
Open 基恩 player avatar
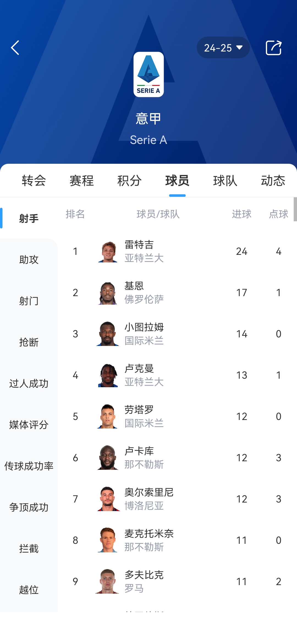pos(108,293)
